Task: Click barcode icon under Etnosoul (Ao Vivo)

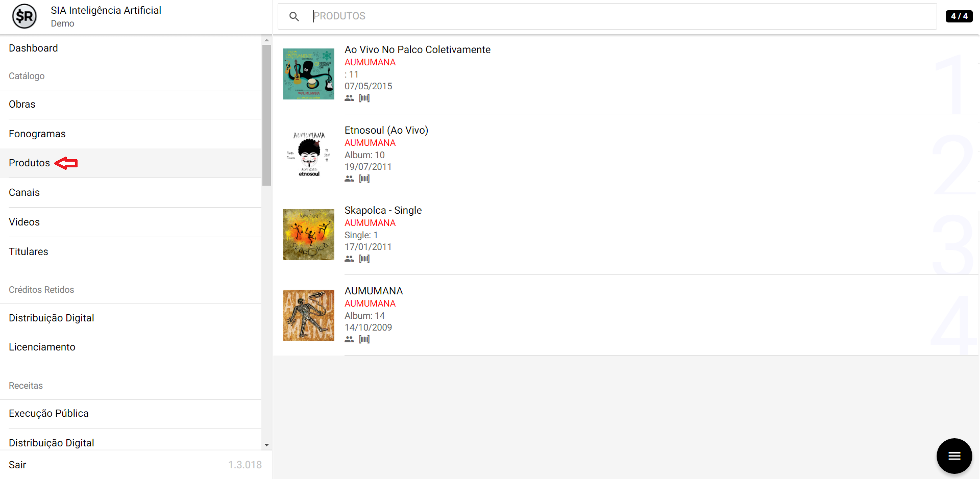Action: pos(364,179)
